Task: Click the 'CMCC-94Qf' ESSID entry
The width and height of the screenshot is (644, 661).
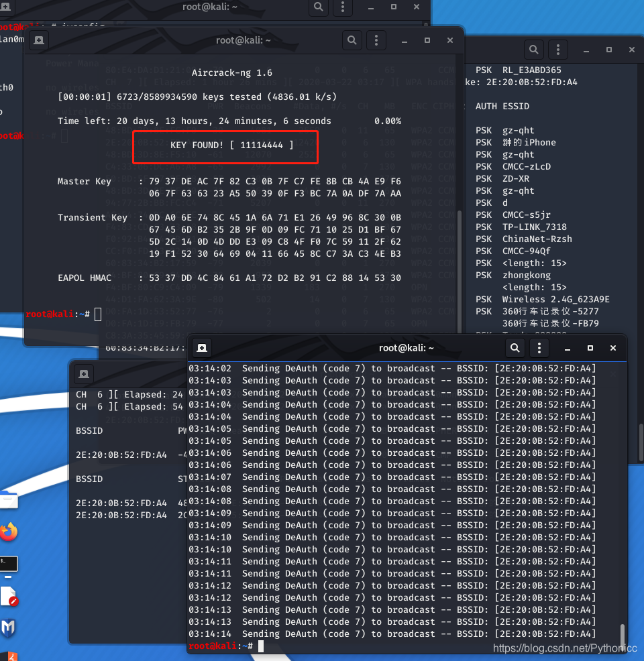Action: pyautogui.click(x=527, y=251)
